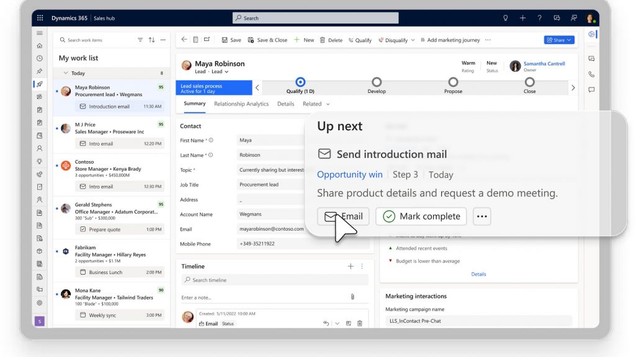Click Add marketing journey
Screen dimensions: 644x357
click(450, 40)
